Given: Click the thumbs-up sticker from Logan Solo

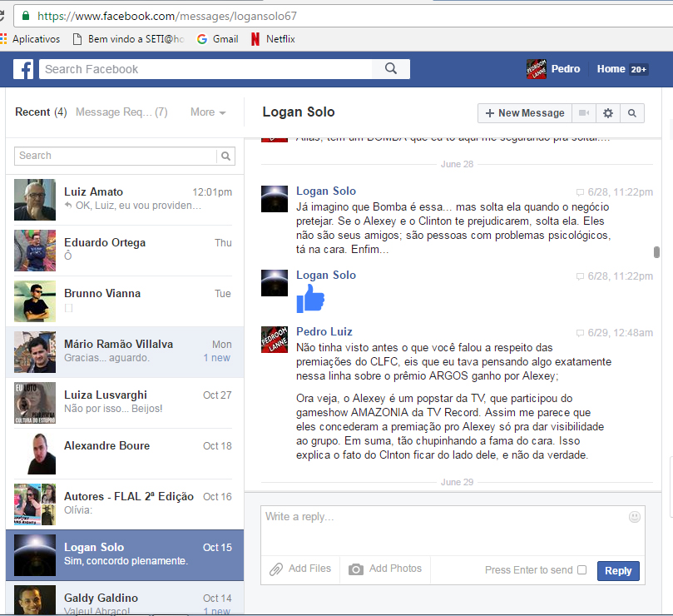Looking at the screenshot, I should tap(310, 299).
